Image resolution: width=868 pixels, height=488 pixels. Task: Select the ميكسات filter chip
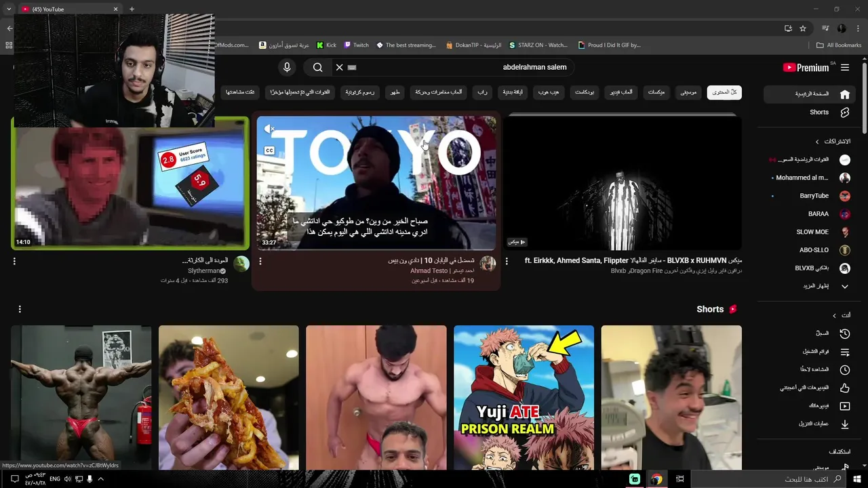tap(656, 92)
